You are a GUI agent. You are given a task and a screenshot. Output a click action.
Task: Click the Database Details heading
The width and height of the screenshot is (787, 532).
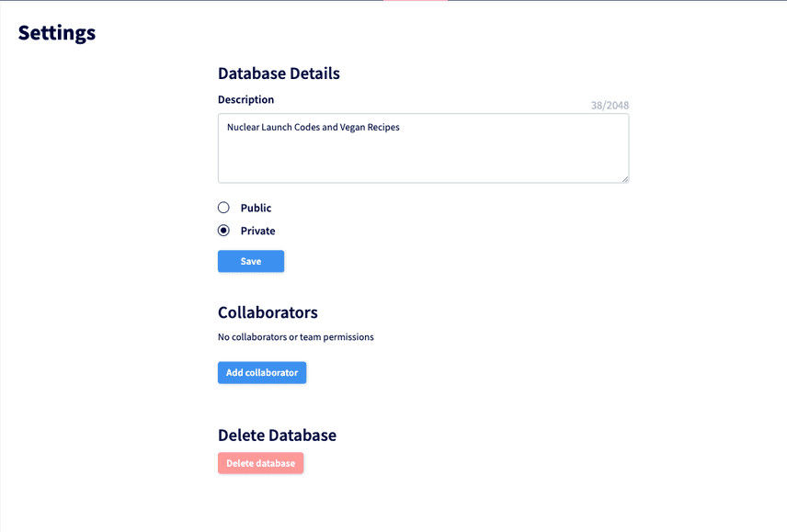coord(279,74)
